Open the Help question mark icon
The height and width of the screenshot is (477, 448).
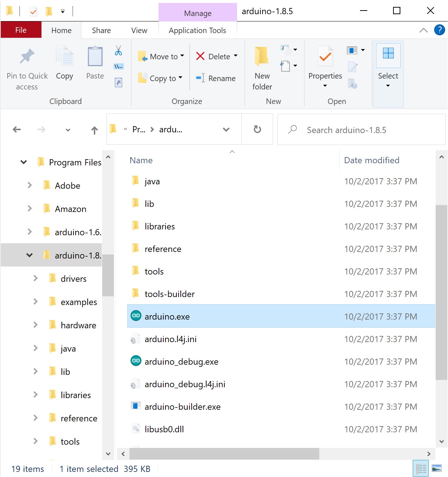(439, 30)
